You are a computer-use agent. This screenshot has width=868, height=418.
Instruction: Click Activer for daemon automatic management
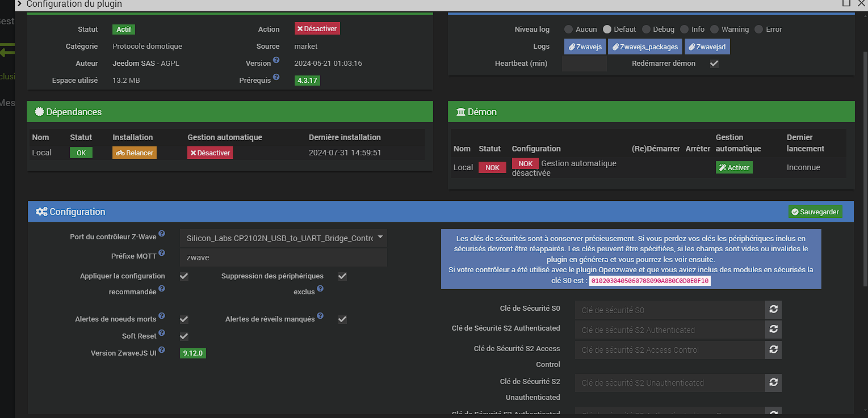click(734, 168)
